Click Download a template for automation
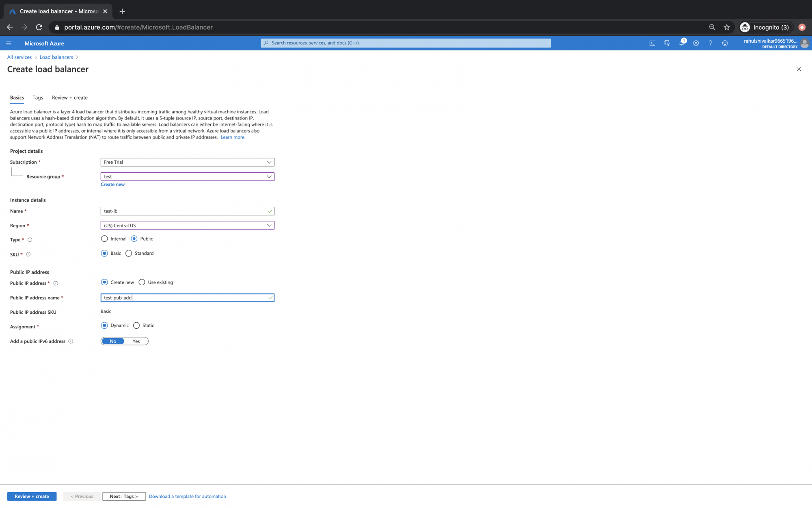This screenshot has height=508, width=812. pos(187,496)
